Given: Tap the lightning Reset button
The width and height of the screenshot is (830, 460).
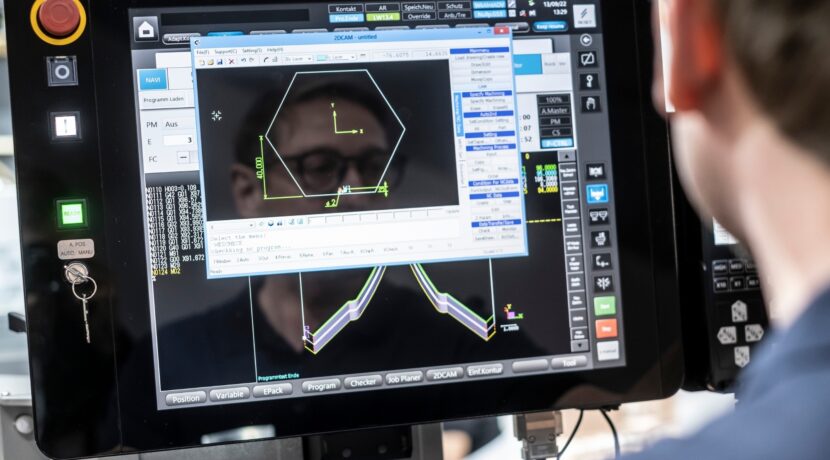Looking at the screenshot, I should tap(584, 15).
